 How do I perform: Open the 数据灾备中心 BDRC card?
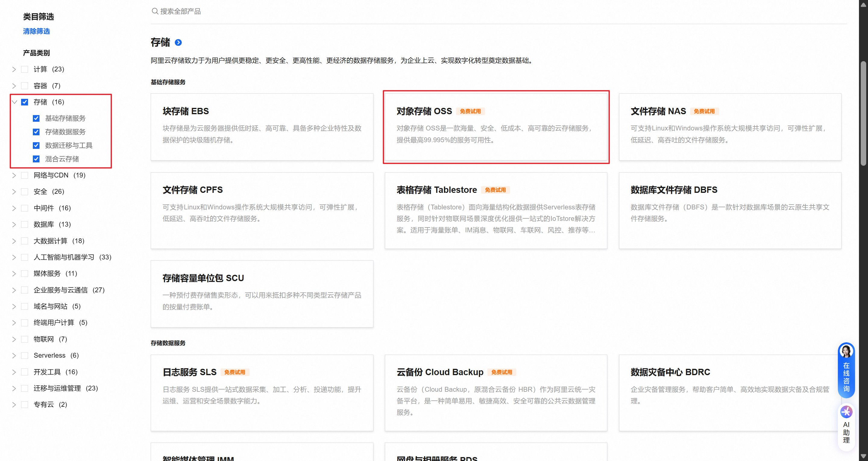point(730,393)
